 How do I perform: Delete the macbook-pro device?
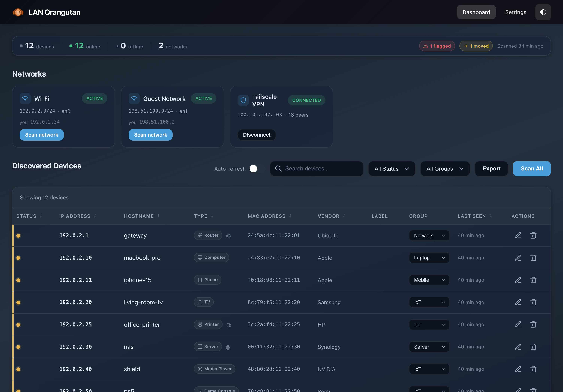click(533, 258)
